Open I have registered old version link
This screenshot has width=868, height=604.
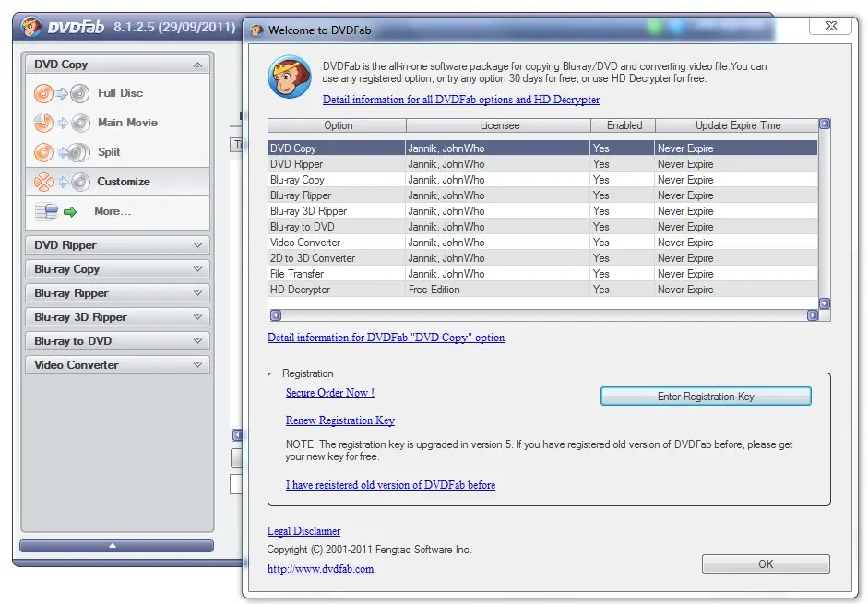[390, 485]
